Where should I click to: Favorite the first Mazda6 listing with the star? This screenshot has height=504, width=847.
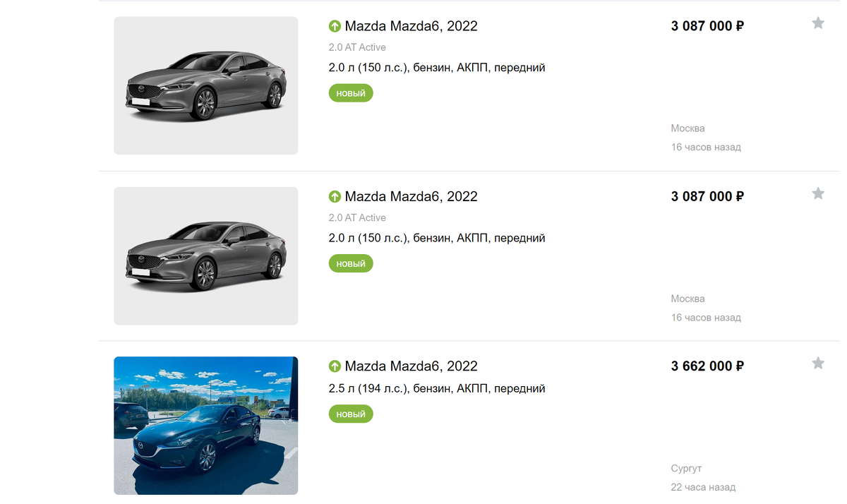(x=818, y=23)
